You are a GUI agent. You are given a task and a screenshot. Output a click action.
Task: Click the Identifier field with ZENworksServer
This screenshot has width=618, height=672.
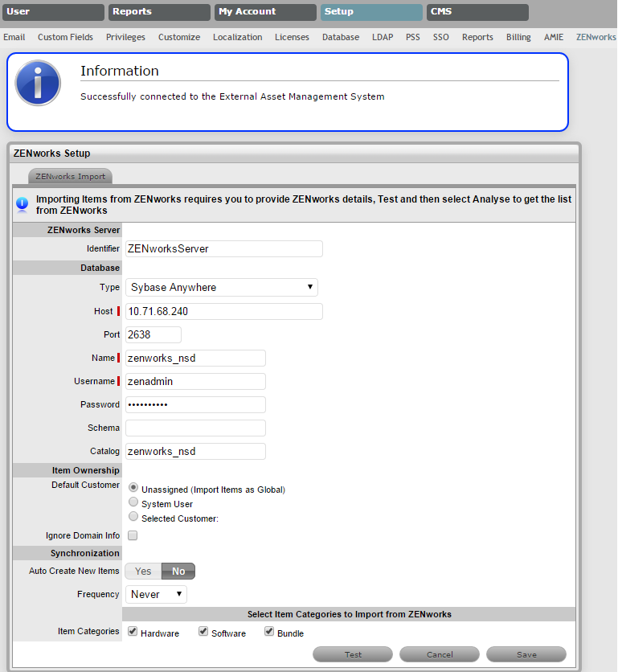[223, 249]
